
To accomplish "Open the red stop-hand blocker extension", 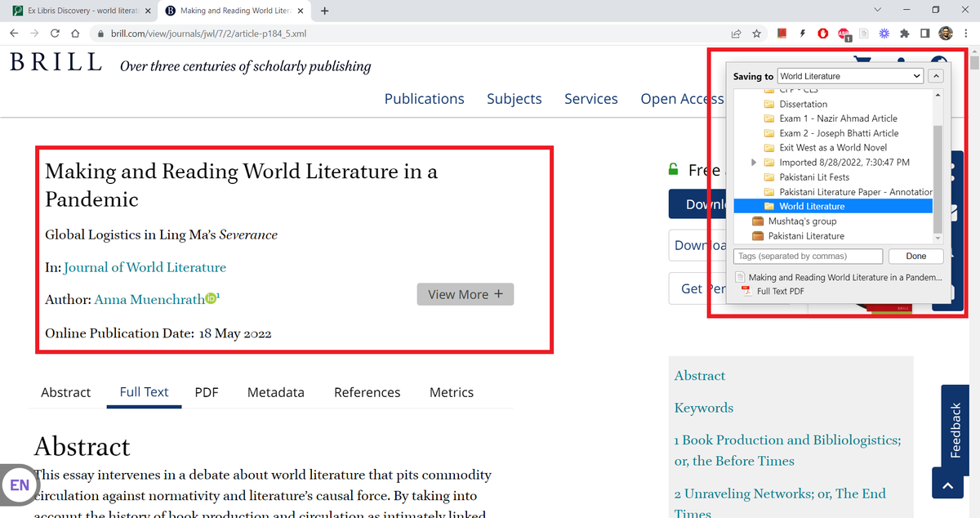I will (x=822, y=33).
